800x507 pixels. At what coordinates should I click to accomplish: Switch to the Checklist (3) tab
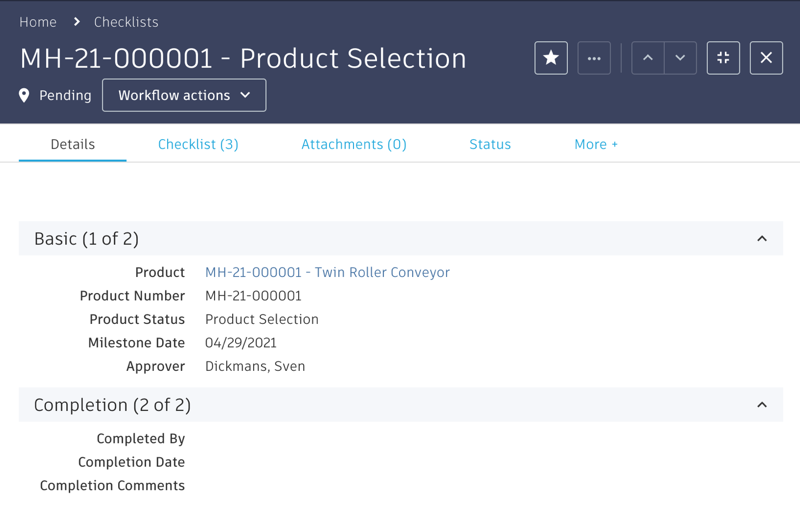[x=198, y=144]
